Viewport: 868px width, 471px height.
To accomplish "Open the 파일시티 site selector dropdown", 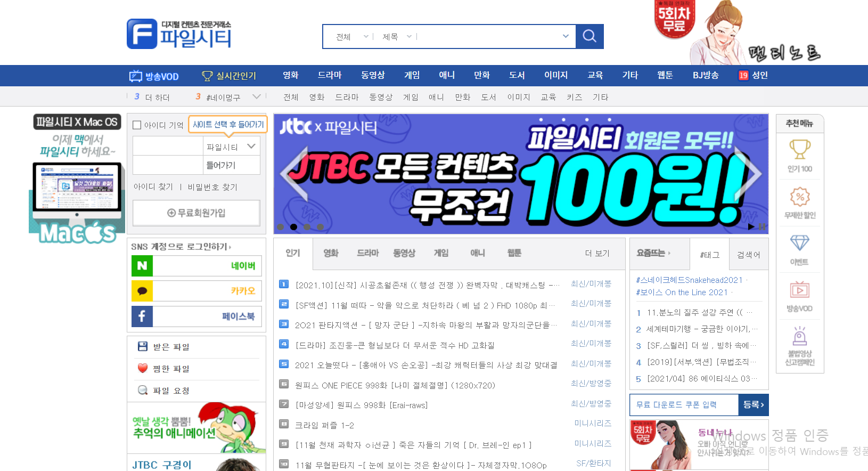I will point(232,147).
